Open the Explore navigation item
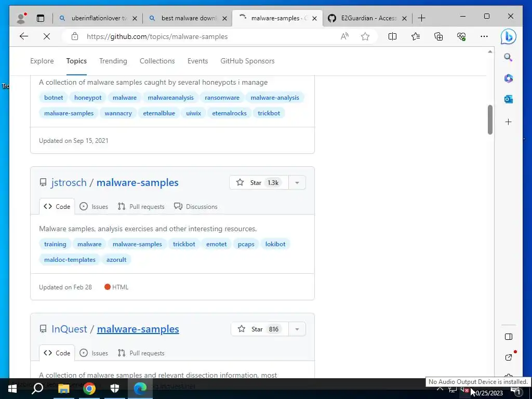The height and width of the screenshot is (399, 532). (x=42, y=61)
